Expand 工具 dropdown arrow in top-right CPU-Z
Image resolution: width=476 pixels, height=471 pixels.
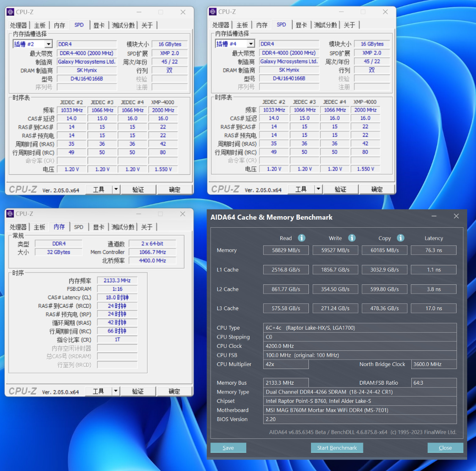318,189
